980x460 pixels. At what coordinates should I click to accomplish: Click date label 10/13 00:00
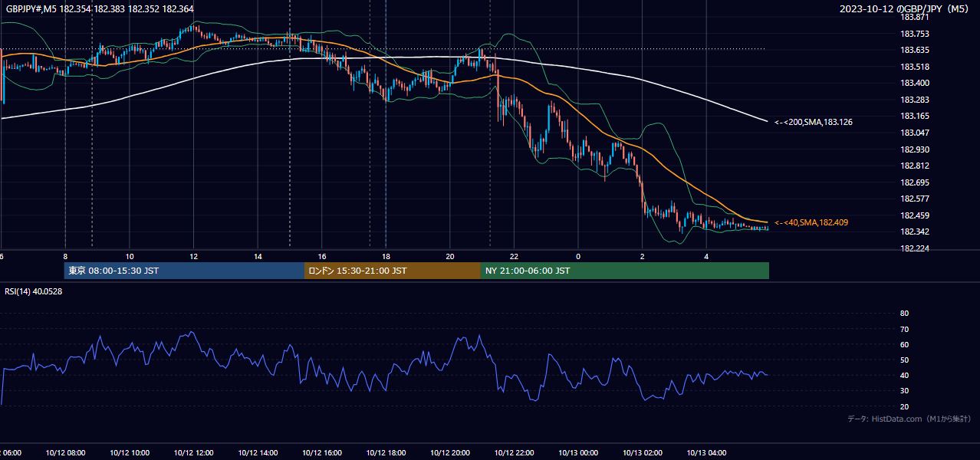(x=578, y=453)
